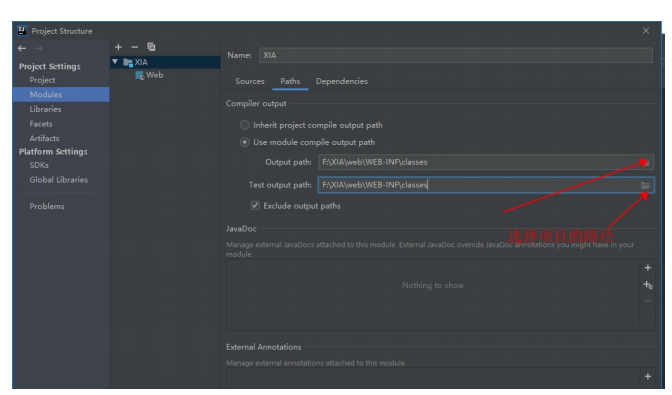Close the Project Structure dialog
The width and height of the screenshot is (672, 395).
click(x=646, y=31)
